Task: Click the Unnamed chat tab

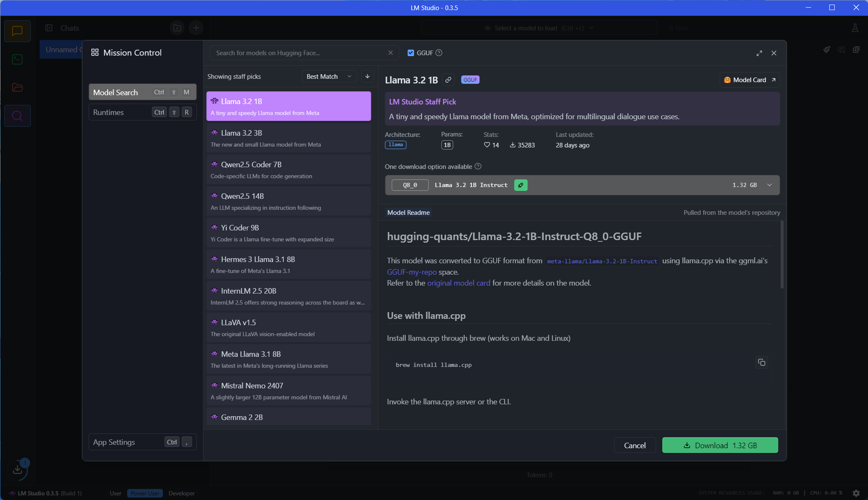Action: (x=61, y=50)
